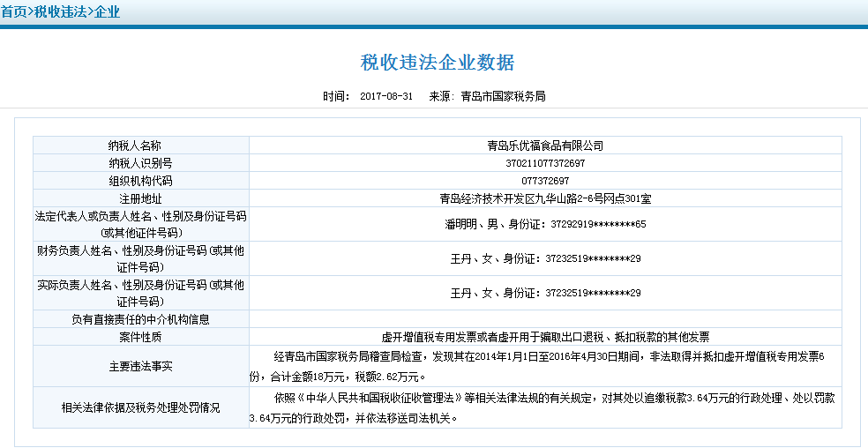The width and height of the screenshot is (868, 448).
Task: Click the 首页 breadcrumb link
Action: [14, 12]
